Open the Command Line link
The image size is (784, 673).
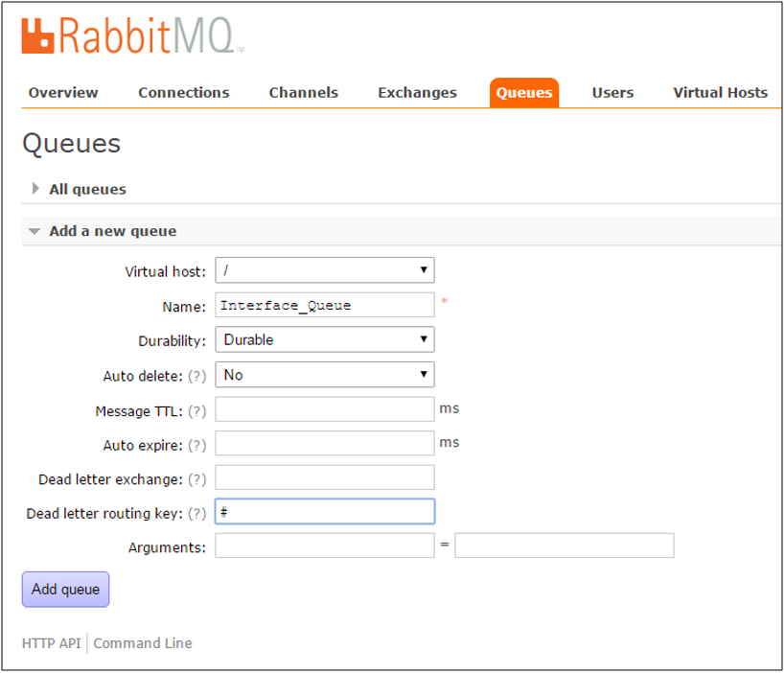pyautogui.click(x=143, y=643)
